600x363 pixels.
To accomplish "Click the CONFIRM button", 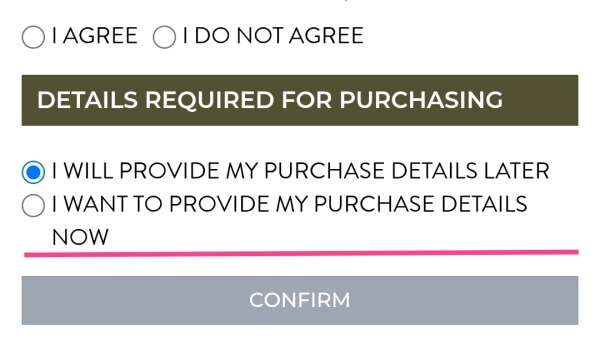I will [x=300, y=300].
